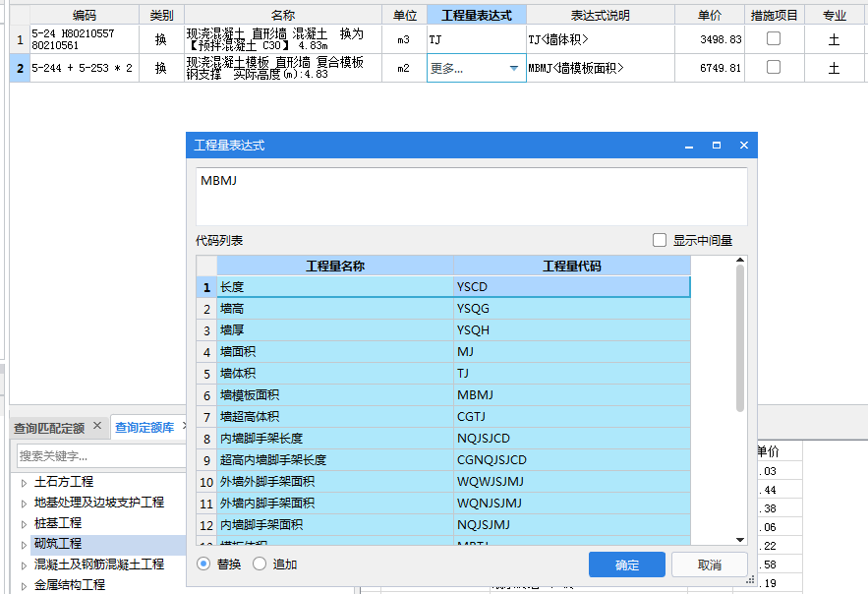Check 措施项目 box for row 2

(774, 68)
